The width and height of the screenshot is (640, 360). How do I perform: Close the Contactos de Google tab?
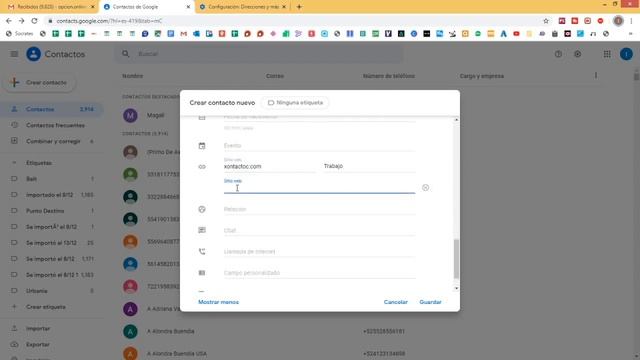coord(188,7)
